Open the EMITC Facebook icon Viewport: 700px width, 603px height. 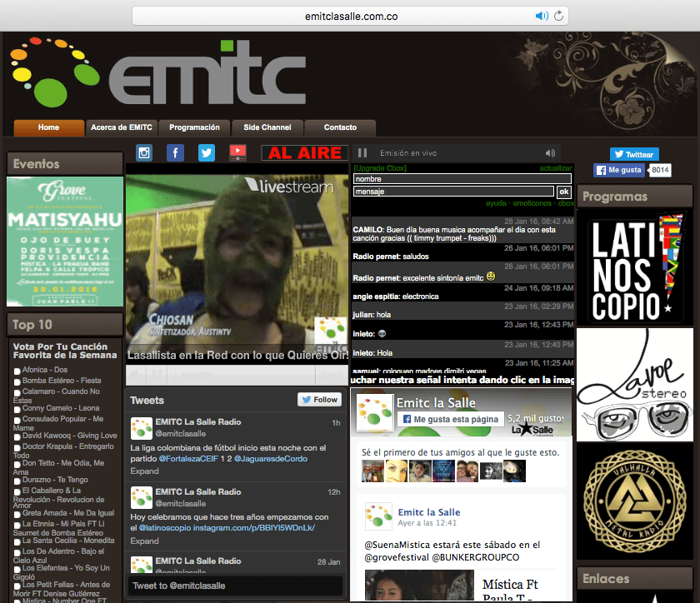(x=176, y=153)
